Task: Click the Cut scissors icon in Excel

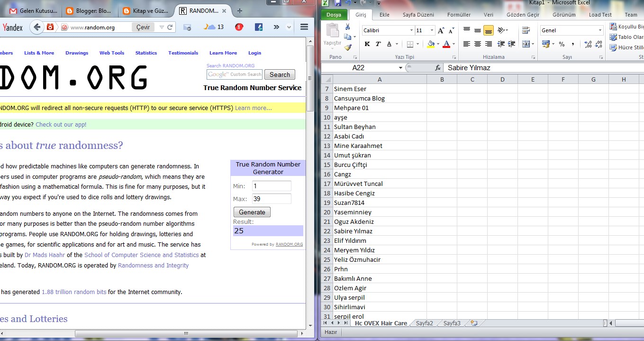Action: [x=347, y=27]
